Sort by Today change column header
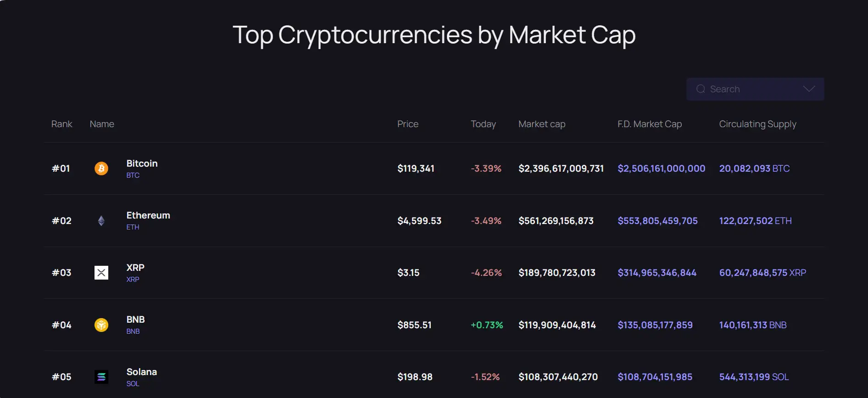The width and height of the screenshot is (868, 398). coord(483,124)
